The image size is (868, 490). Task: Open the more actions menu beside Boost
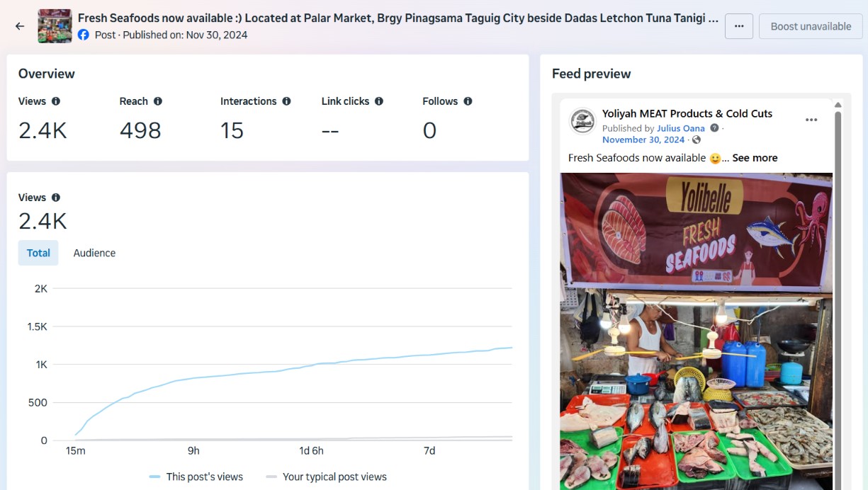[739, 26]
